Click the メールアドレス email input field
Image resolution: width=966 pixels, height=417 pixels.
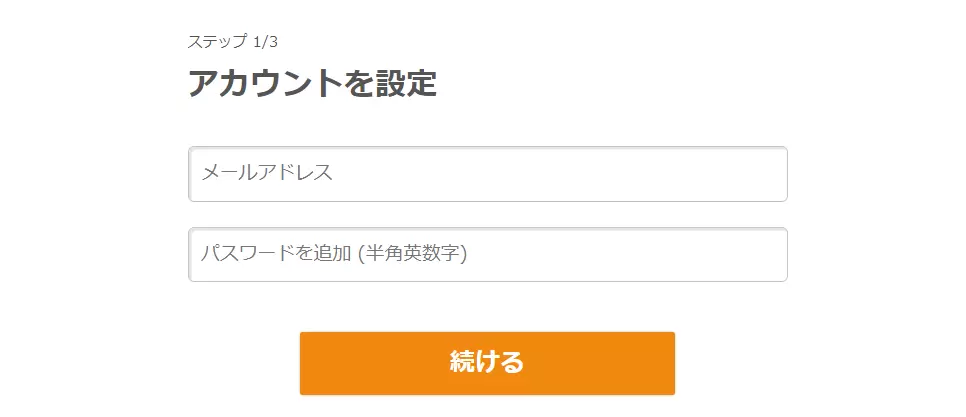(487, 174)
